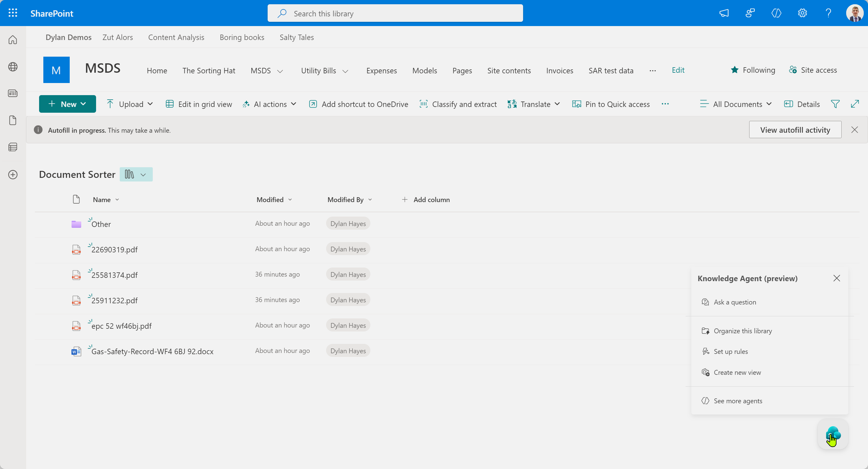Open My Sites globe icon in sidebar
The height and width of the screenshot is (469, 868).
click(12, 67)
